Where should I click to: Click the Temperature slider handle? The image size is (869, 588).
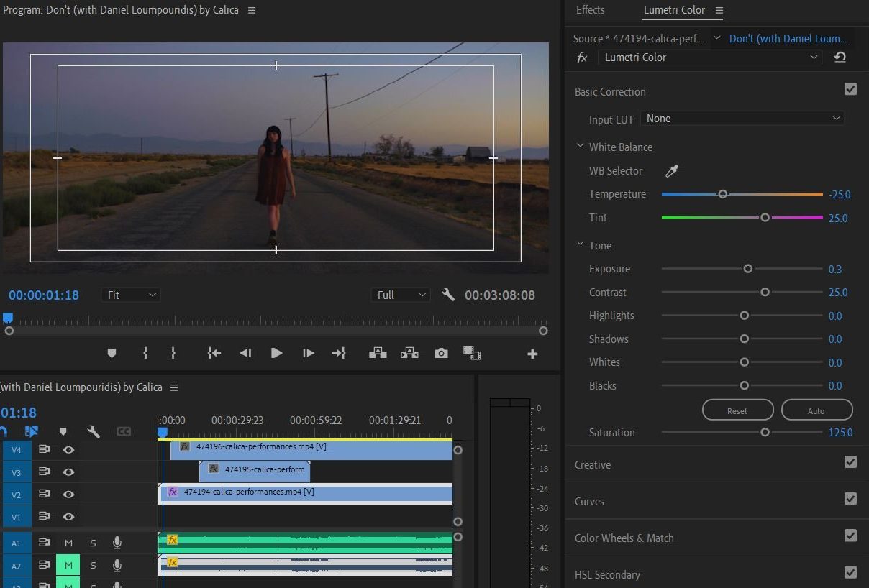(x=722, y=194)
